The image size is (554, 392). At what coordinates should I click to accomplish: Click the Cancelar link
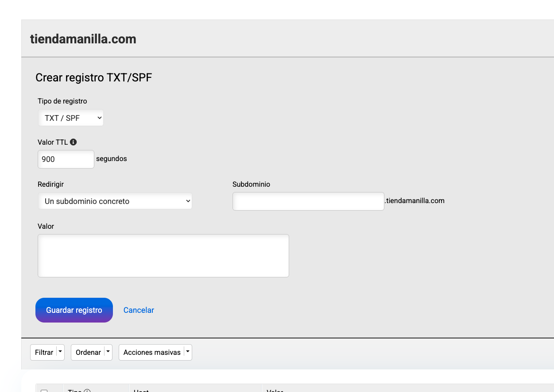click(139, 310)
